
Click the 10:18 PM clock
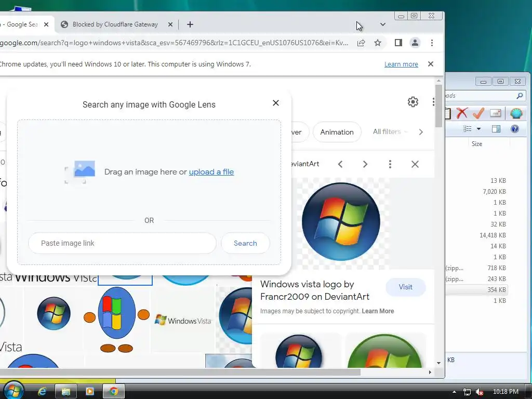tap(506, 392)
